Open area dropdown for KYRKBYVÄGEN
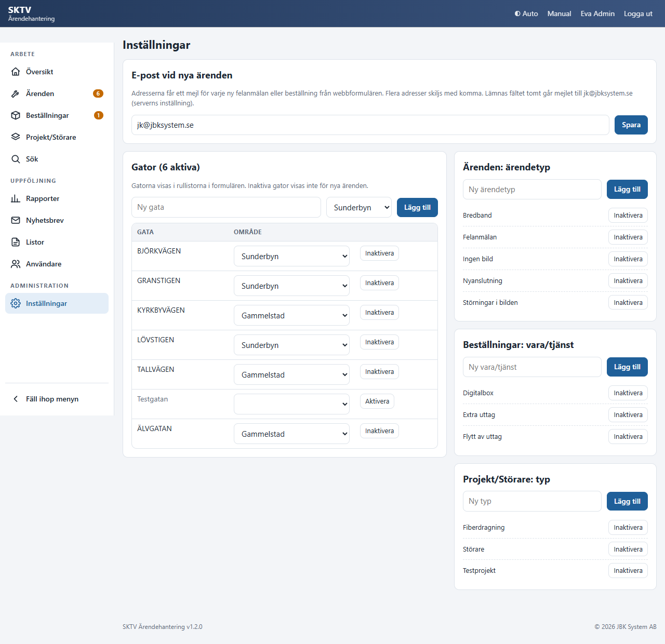 [291, 315]
